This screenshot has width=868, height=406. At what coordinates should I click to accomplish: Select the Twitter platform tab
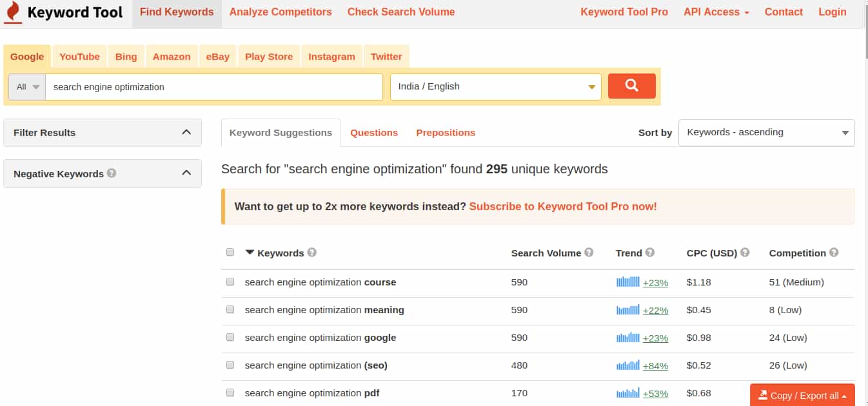[x=386, y=56]
